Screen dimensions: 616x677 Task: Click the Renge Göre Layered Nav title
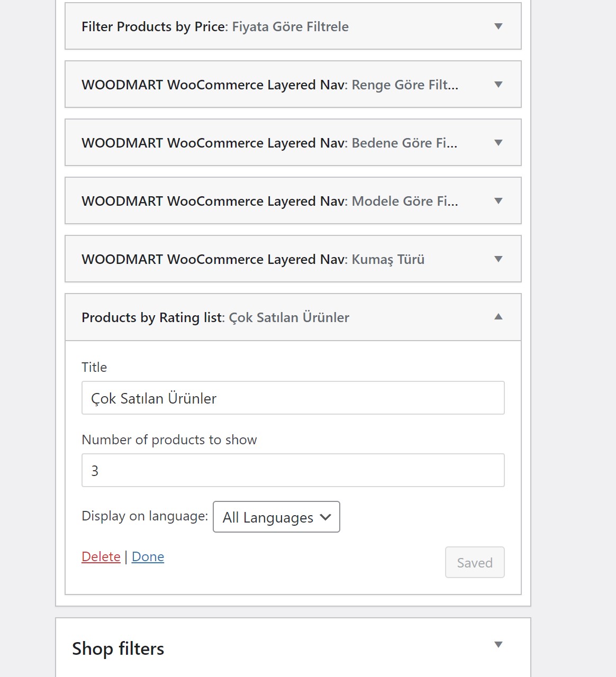(x=270, y=85)
